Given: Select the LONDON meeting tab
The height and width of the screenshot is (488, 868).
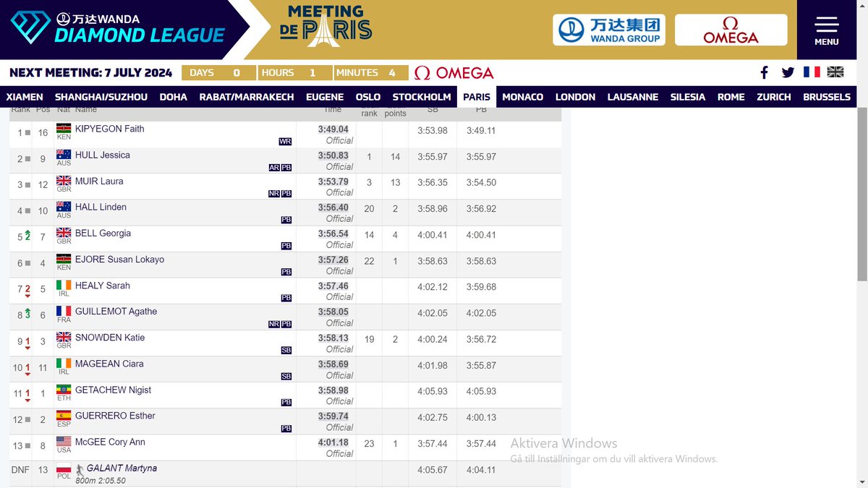Looking at the screenshot, I should click(x=576, y=97).
